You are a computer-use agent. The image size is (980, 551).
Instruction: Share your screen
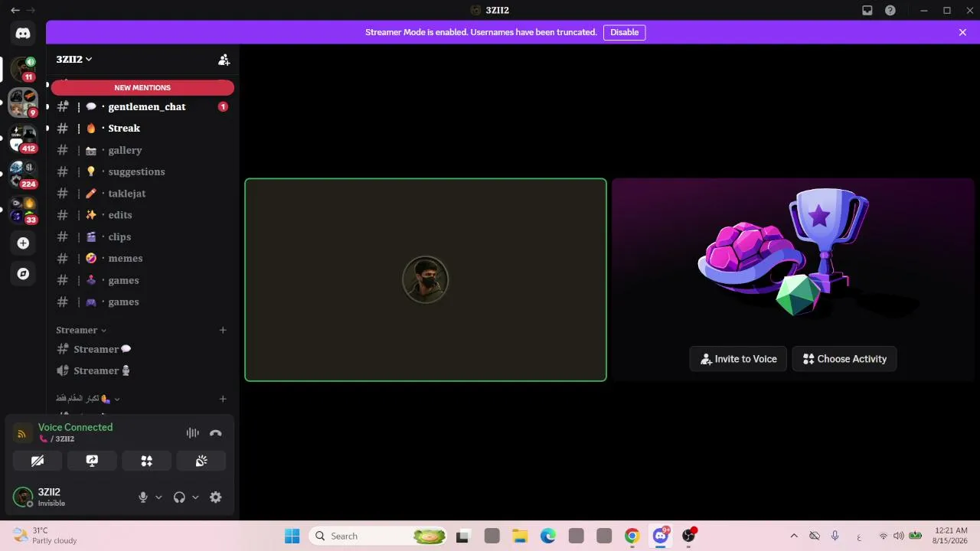coord(92,460)
